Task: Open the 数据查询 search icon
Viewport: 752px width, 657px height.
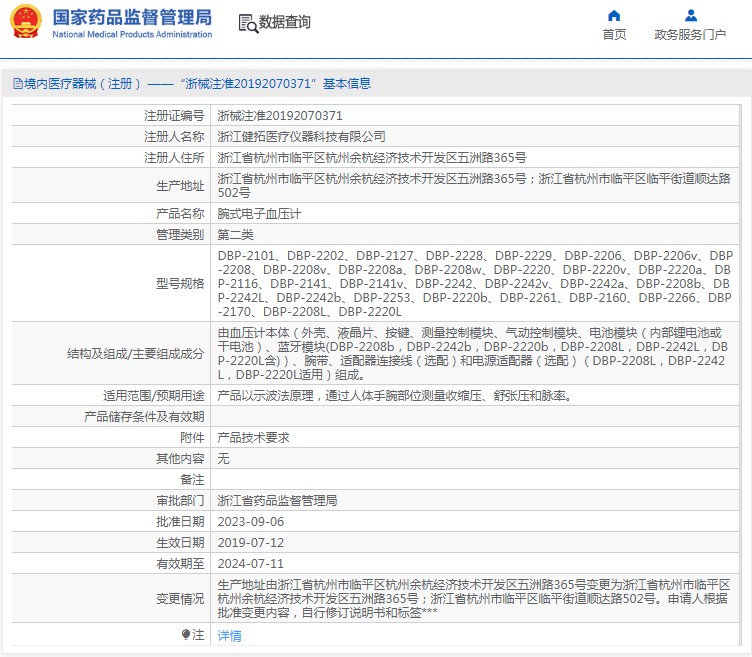Action: [x=248, y=23]
